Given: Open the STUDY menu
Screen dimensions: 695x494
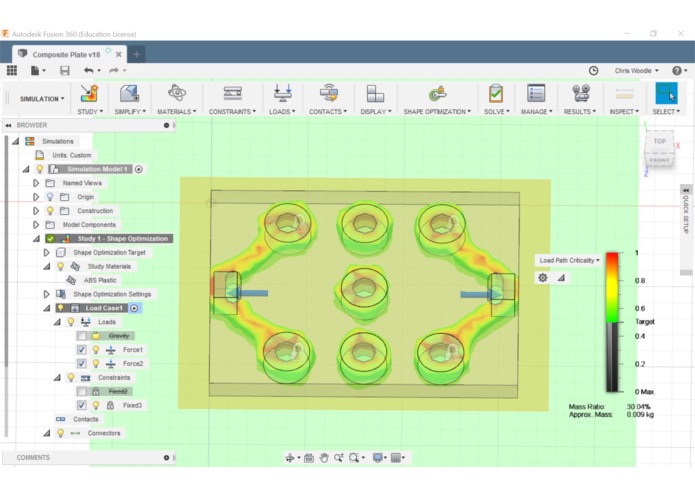Looking at the screenshot, I should click(90, 112).
